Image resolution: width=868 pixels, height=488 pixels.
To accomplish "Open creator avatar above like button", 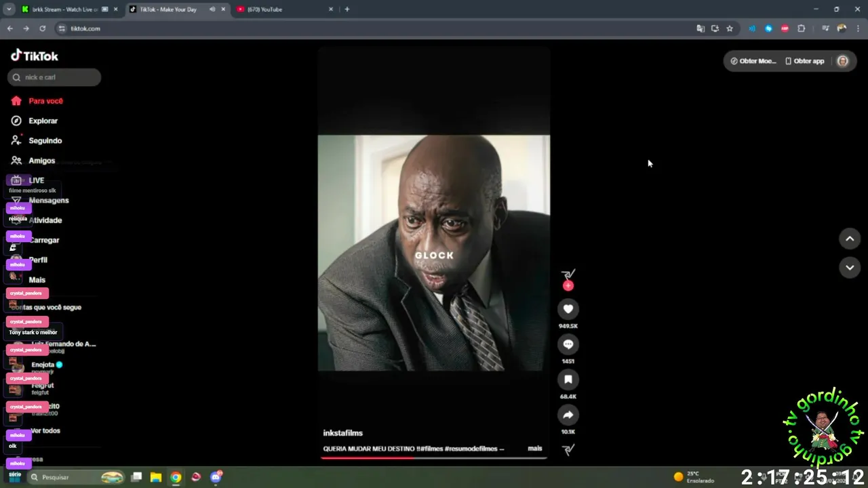I will point(568,274).
